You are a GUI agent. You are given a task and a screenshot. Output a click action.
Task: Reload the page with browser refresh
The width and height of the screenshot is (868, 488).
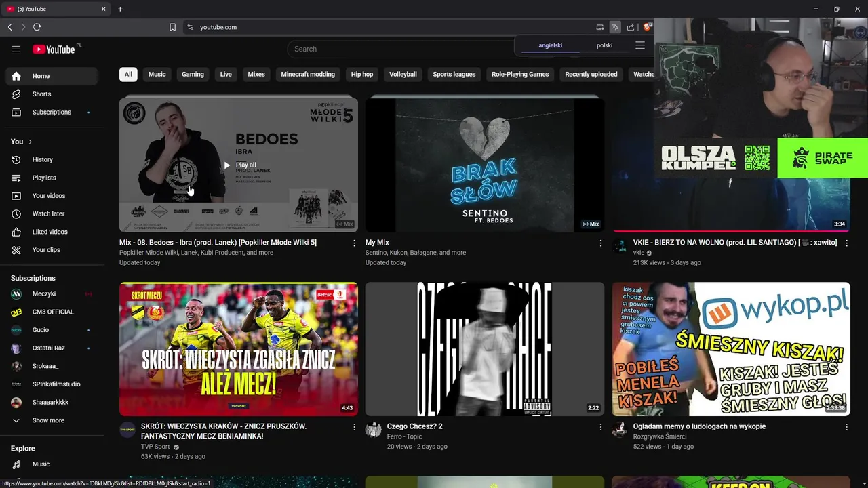(x=37, y=27)
